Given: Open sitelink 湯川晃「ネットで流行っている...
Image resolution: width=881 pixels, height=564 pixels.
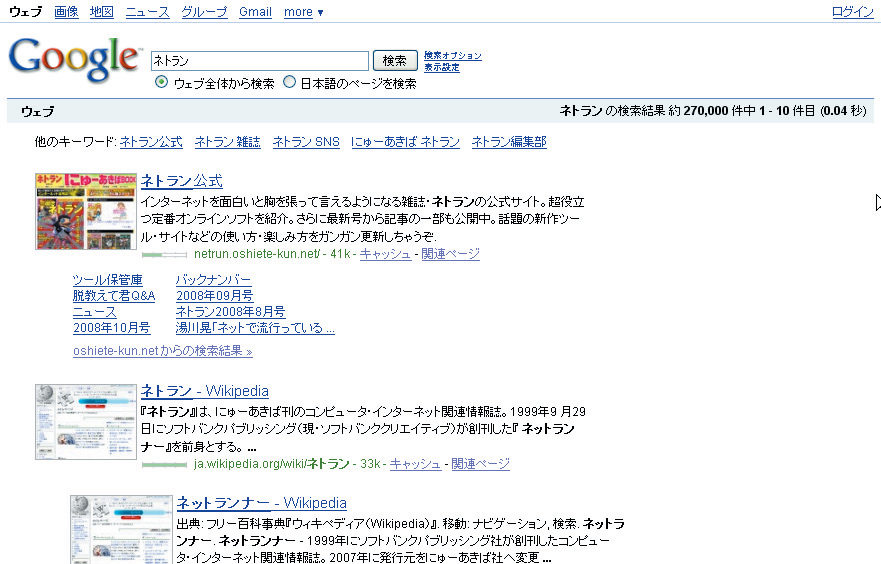Looking at the screenshot, I should coord(255,328).
